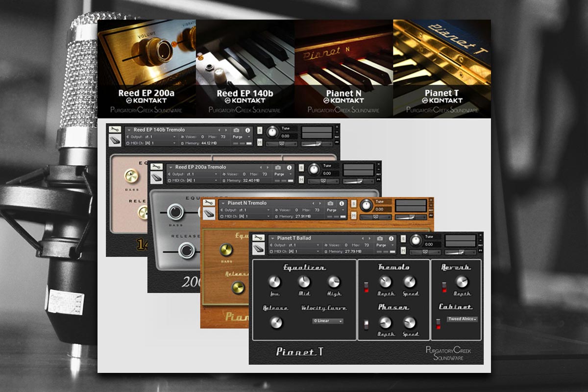Open the wrench edit icon for Reed EP 140b
This screenshot has width=588, height=392.
point(115,129)
